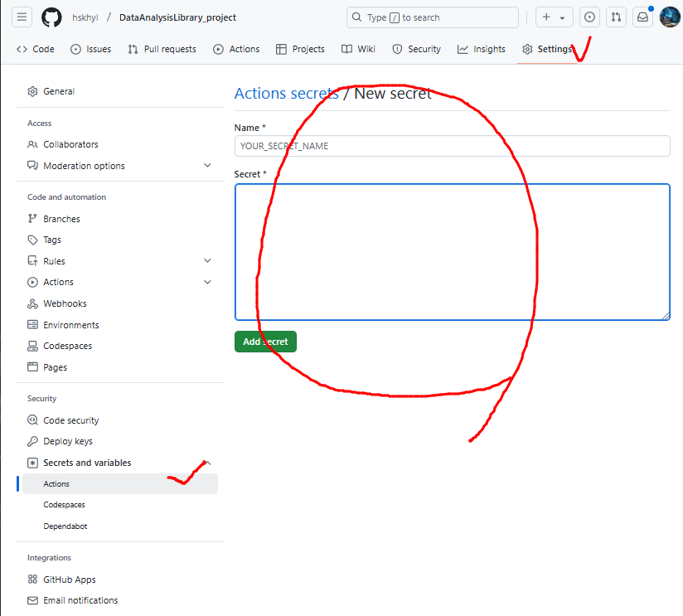Click the Actions secrets breadcrumb link
Screen dimensions: 683x616
coord(287,93)
